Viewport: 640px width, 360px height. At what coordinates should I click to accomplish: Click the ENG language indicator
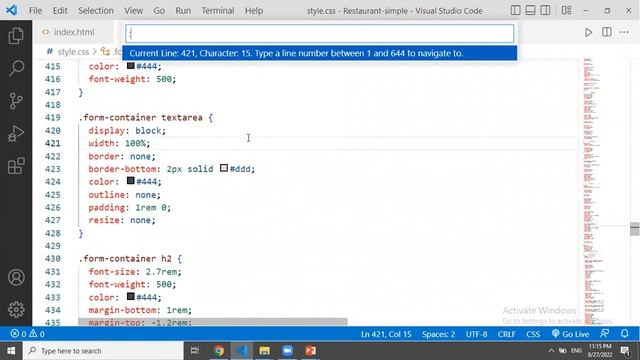[576, 351]
